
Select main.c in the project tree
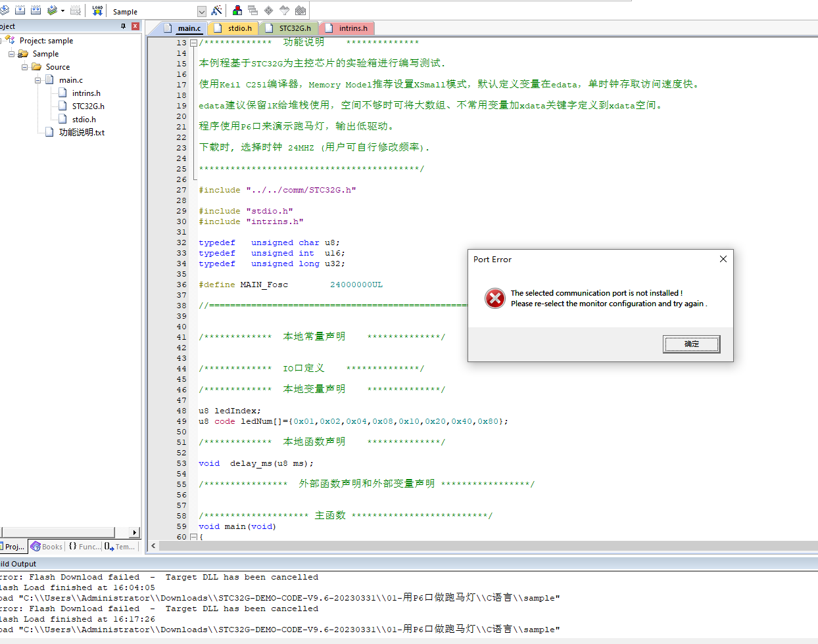(71, 80)
